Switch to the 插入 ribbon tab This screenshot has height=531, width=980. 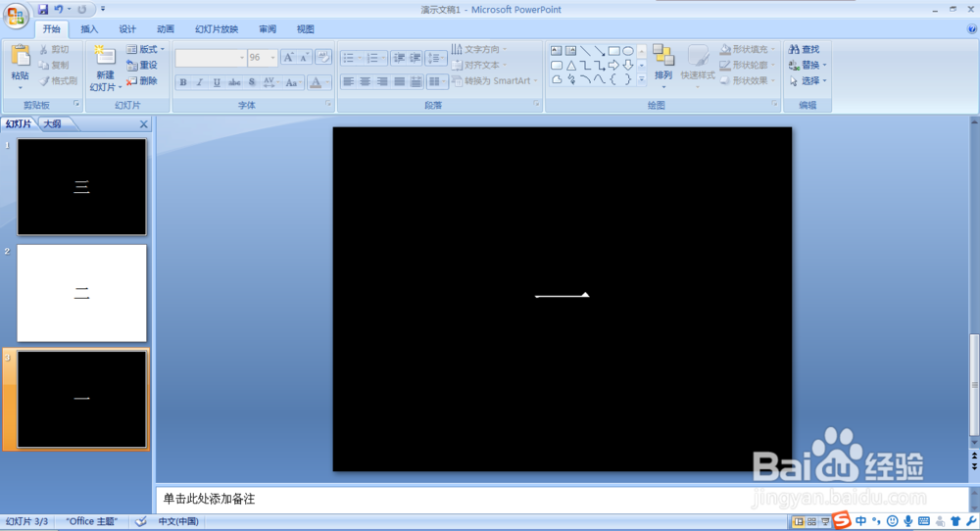(x=89, y=29)
